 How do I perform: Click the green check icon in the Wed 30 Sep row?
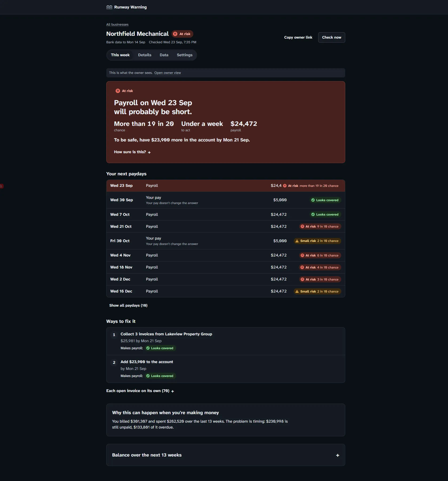pyautogui.click(x=313, y=200)
